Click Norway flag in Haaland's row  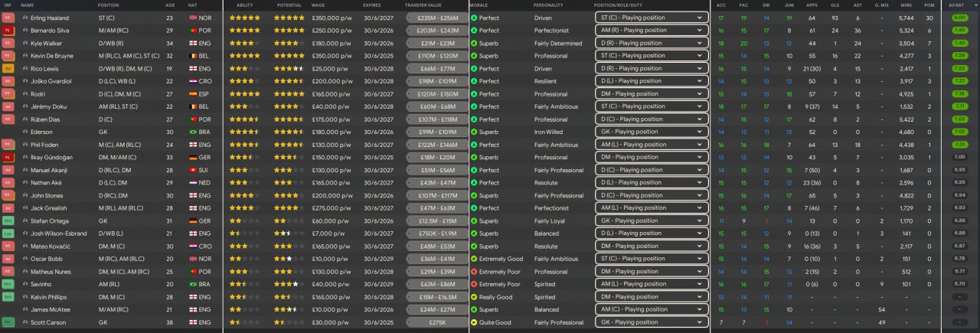192,17
